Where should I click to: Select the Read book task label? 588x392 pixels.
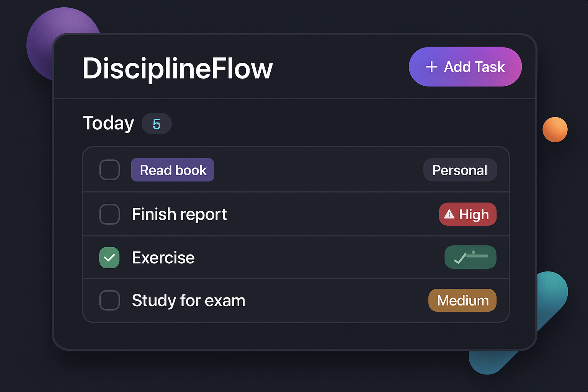point(172,170)
